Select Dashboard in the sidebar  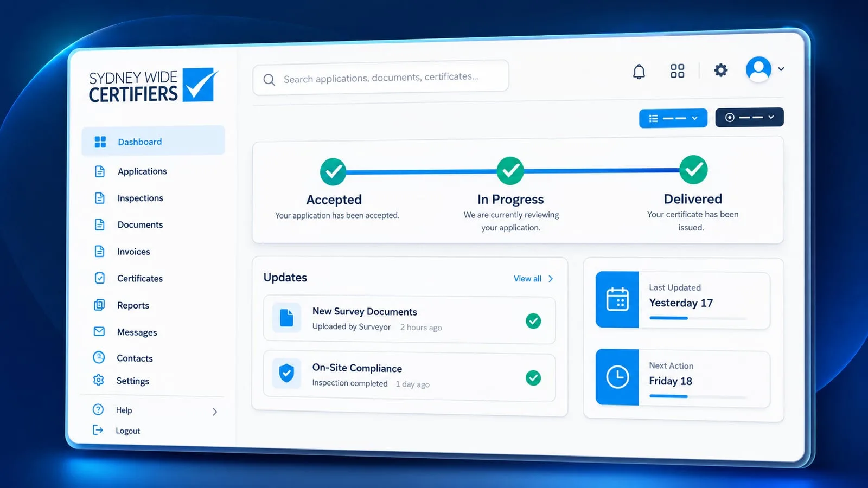(x=153, y=141)
